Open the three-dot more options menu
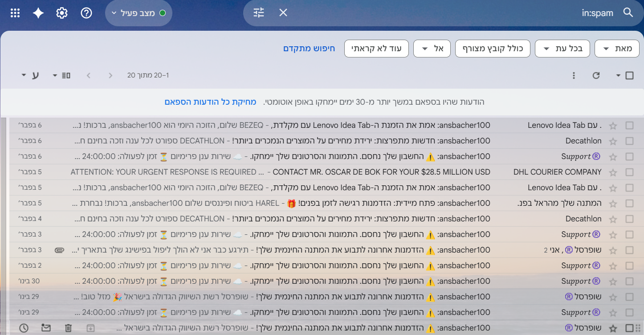 pyautogui.click(x=574, y=76)
